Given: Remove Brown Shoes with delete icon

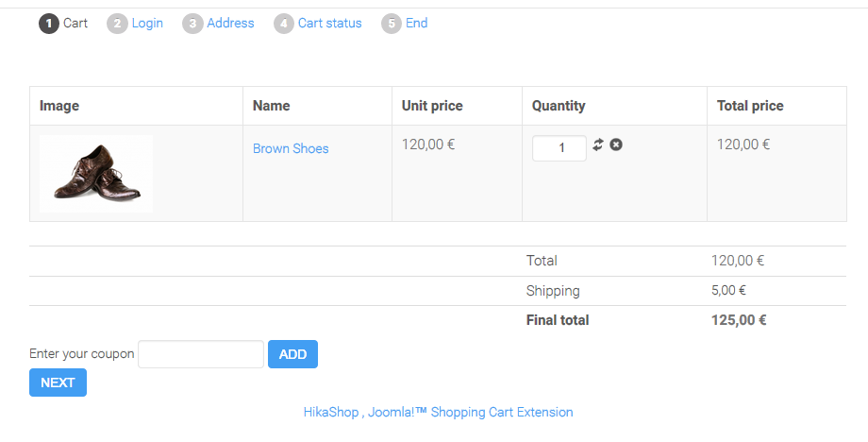Looking at the screenshot, I should [x=616, y=144].
